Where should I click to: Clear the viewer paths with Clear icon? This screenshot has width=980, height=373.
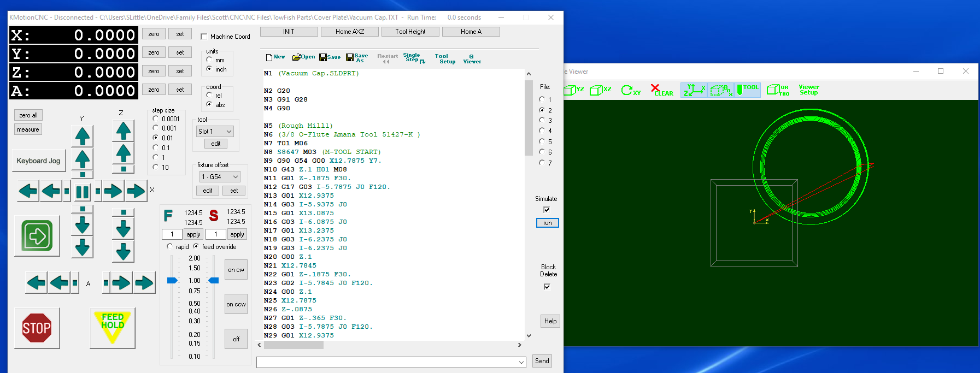[661, 90]
